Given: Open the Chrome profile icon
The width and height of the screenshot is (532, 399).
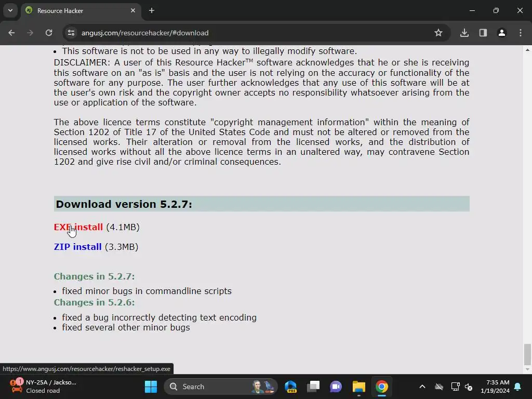Looking at the screenshot, I should pos(501,33).
